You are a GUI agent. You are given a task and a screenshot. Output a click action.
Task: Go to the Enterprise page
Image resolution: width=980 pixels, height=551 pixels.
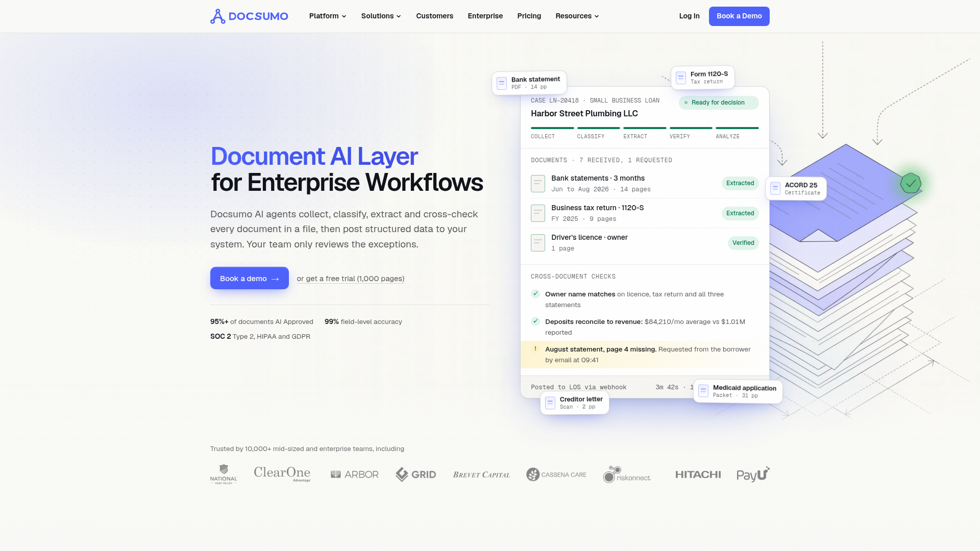[485, 16]
